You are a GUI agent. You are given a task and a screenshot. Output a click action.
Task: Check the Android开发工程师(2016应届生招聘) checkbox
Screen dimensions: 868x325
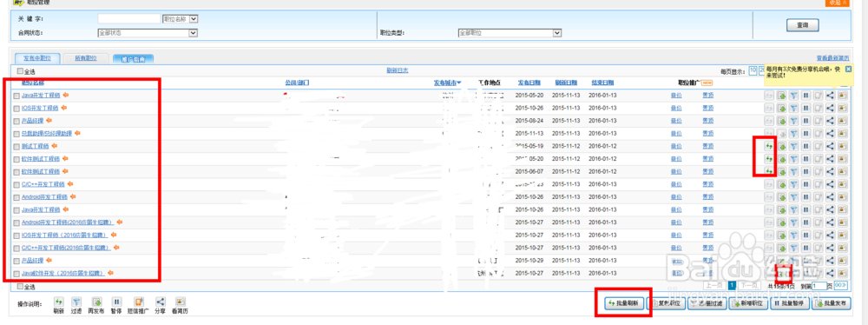(x=17, y=222)
